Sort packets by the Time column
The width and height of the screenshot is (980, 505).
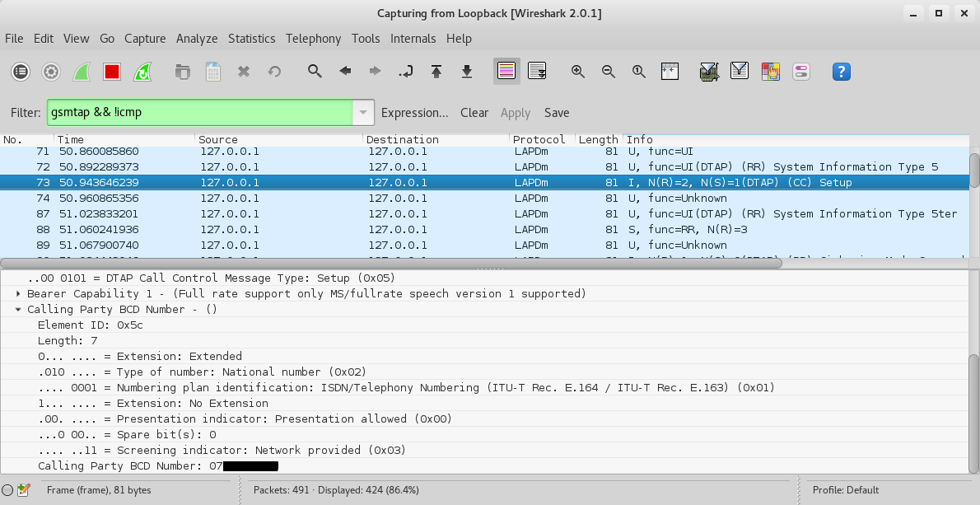124,139
